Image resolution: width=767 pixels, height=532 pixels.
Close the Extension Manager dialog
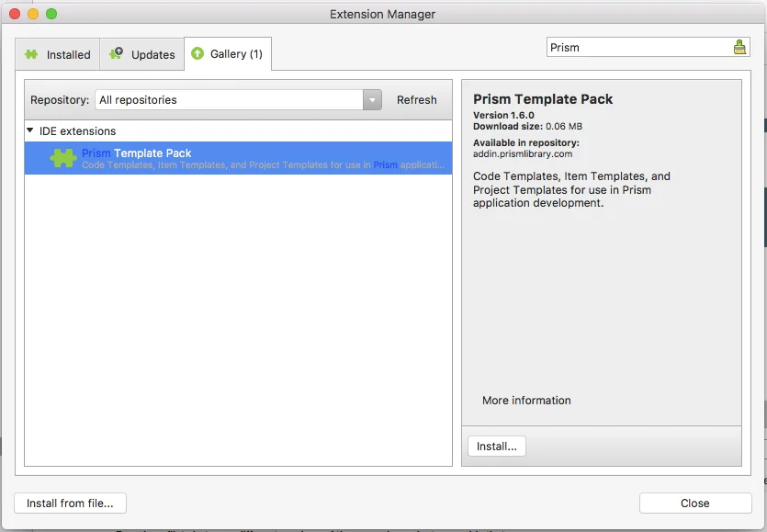[695, 504]
